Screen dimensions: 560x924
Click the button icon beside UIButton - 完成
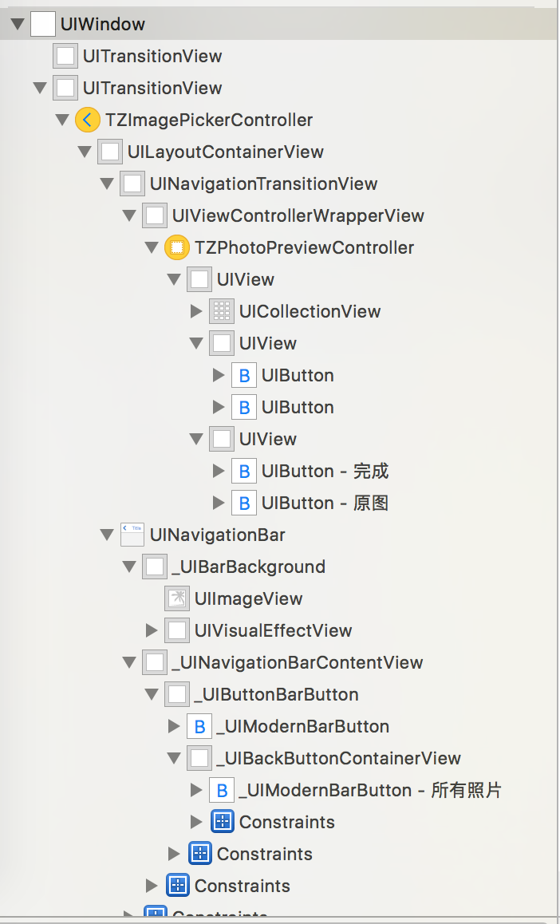tap(243, 472)
